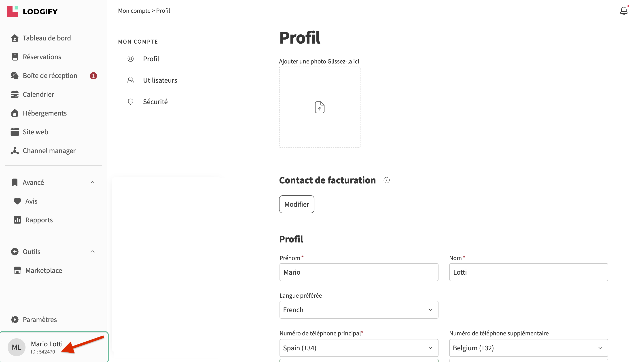
Task: Select Profil under Mon compte
Action: (151, 59)
